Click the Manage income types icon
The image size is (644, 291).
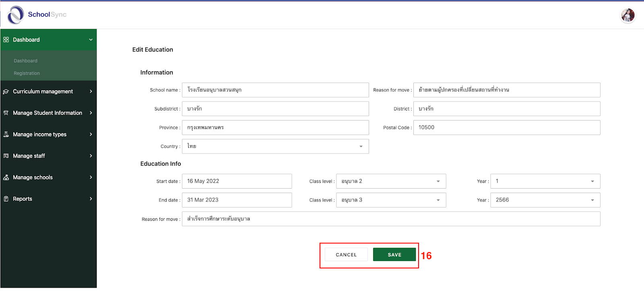(6, 134)
